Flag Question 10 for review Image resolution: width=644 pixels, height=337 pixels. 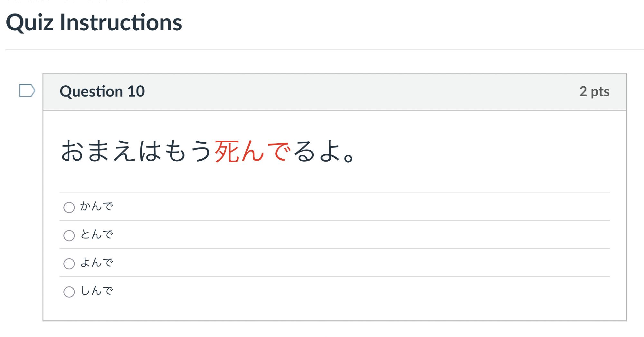27,90
